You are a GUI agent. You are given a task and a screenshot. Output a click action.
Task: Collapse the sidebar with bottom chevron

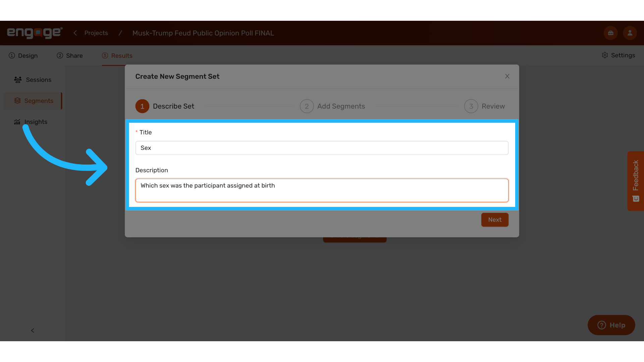(33, 330)
